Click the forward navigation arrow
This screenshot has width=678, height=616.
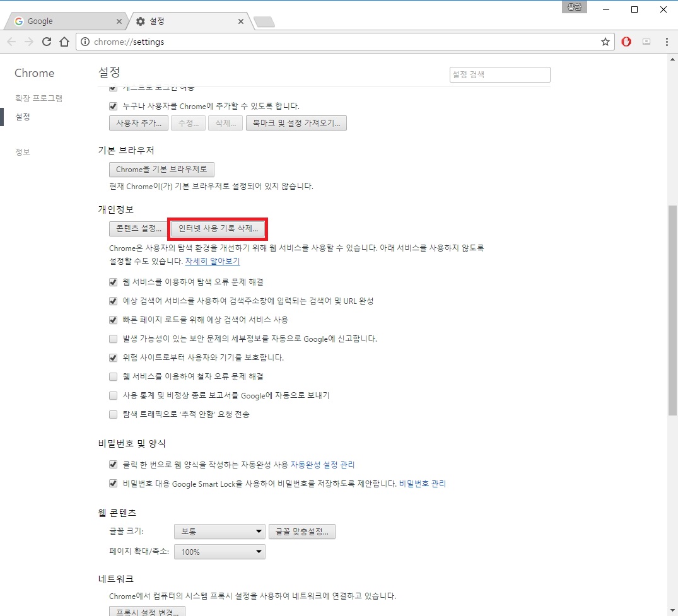29,42
